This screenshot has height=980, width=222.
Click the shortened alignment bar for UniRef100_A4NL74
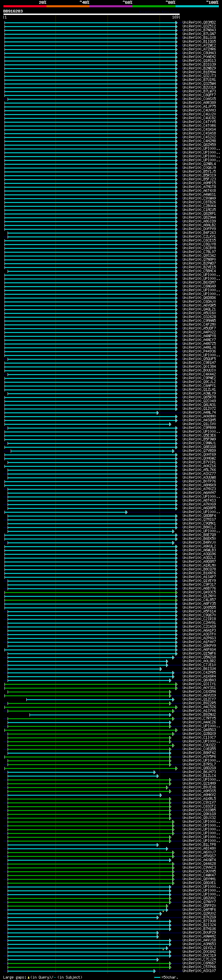click(82, 412)
